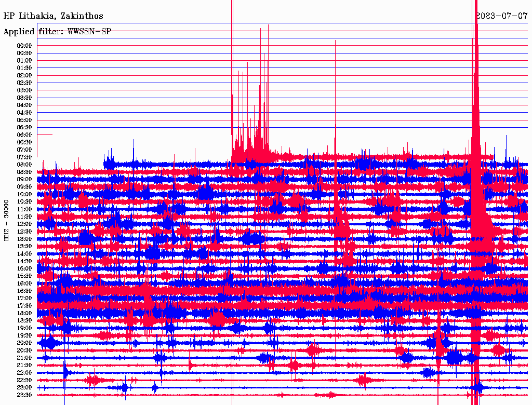
Task: Click the 15:00 time label
Action: pos(24,269)
